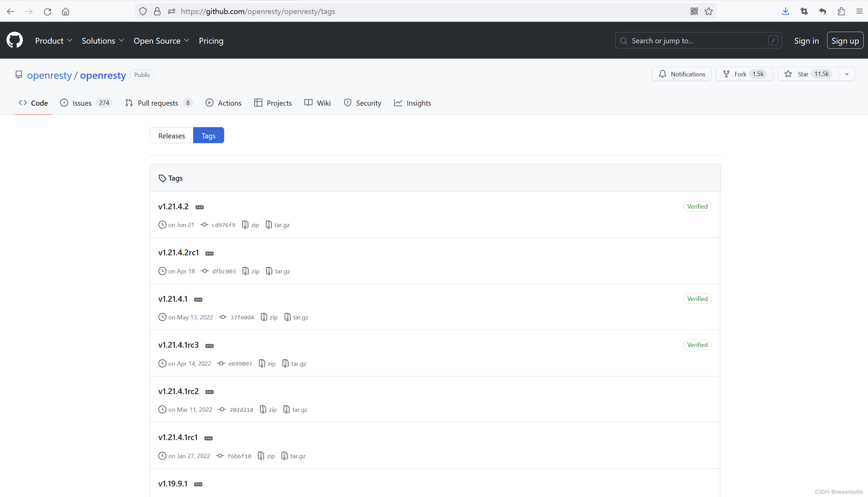Bookmark page with star icon in URL bar
This screenshot has height=497, width=868.
[x=708, y=11]
